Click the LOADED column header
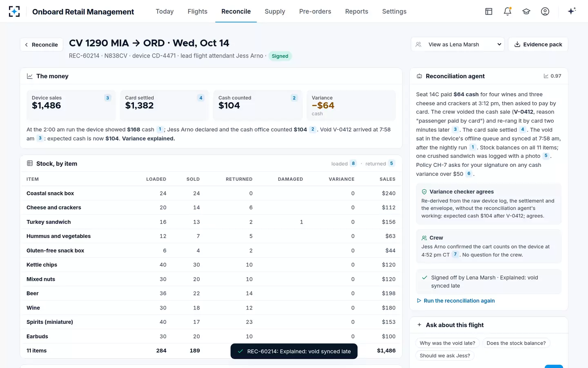The image size is (588, 368). [156, 179]
